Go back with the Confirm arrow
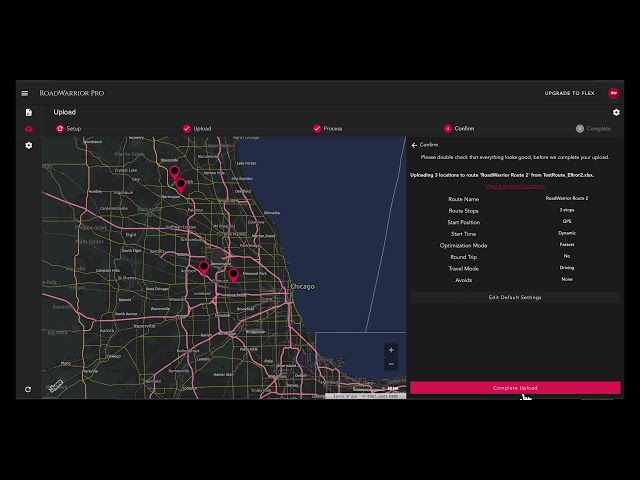The image size is (640, 480). (414, 145)
